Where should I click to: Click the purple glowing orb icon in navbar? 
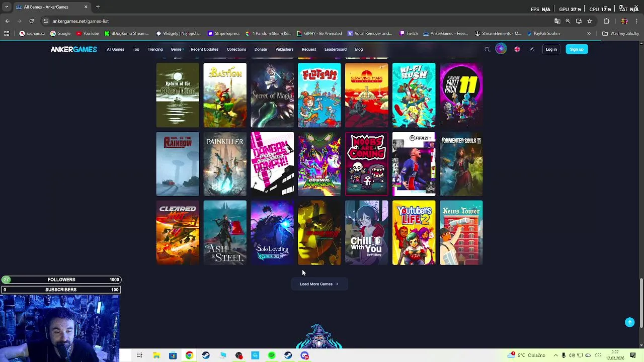(x=501, y=49)
